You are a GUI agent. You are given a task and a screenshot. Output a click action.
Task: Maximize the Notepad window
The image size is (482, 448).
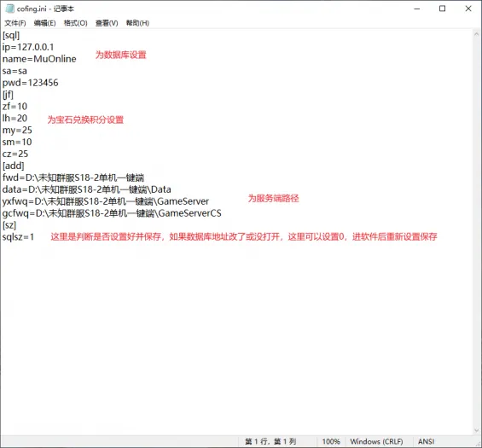coord(443,9)
